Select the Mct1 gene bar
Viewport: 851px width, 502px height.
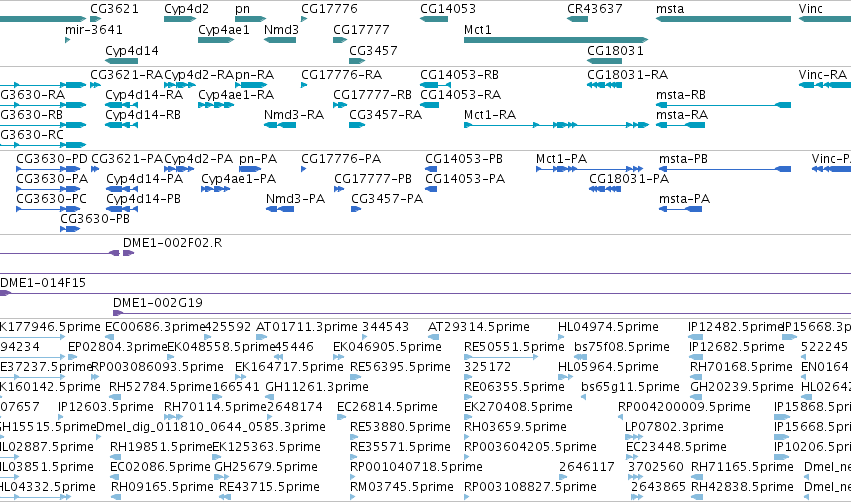[x=556, y=40]
